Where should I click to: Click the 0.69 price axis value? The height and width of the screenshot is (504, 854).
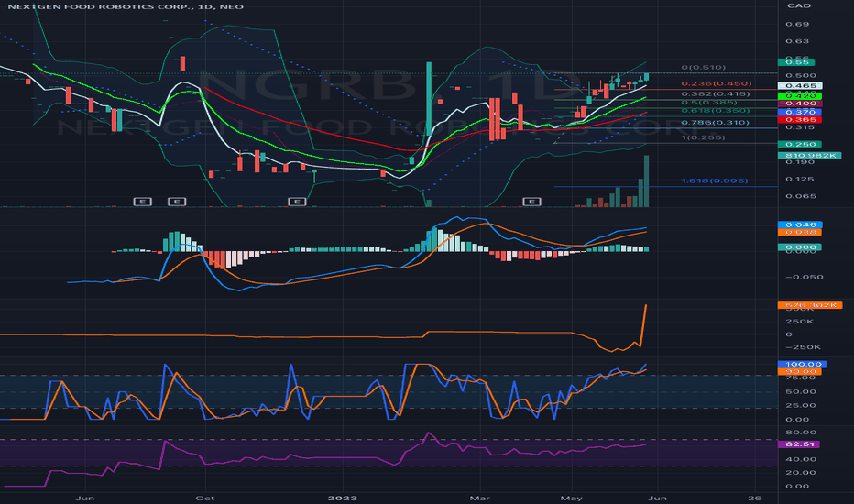[x=797, y=24]
